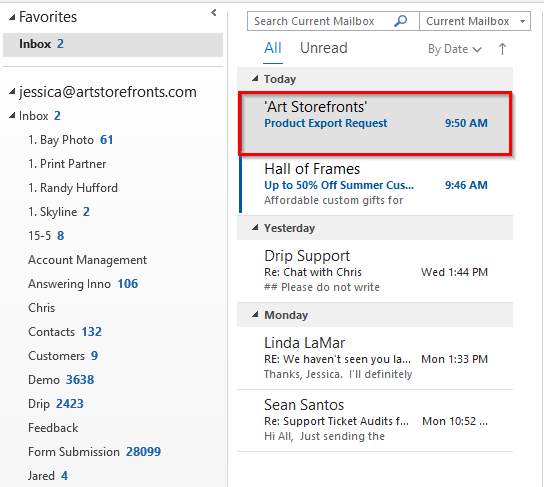Select Inbox under Favorites
This screenshot has height=487, width=544.
(113, 44)
